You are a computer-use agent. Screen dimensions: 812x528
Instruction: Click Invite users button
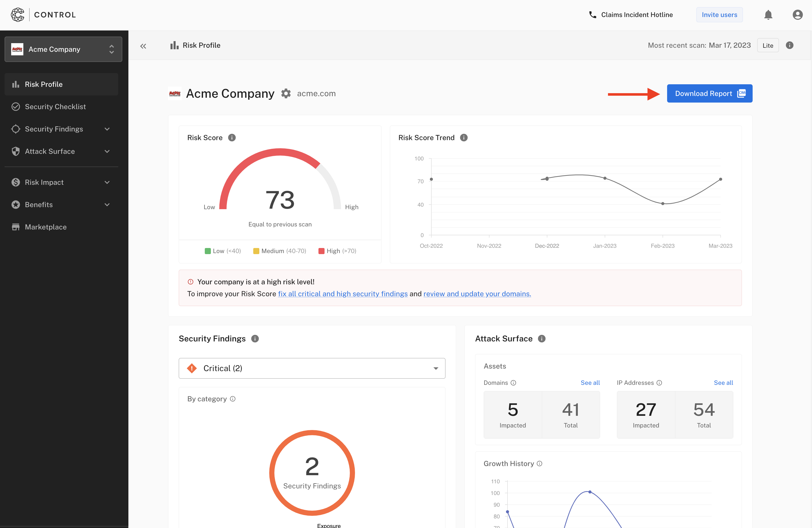pos(719,15)
